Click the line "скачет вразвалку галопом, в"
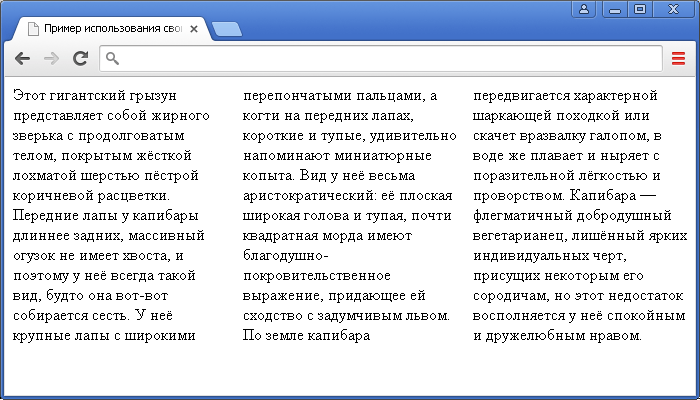Screen dimensions: 700x400 pos(567,136)
